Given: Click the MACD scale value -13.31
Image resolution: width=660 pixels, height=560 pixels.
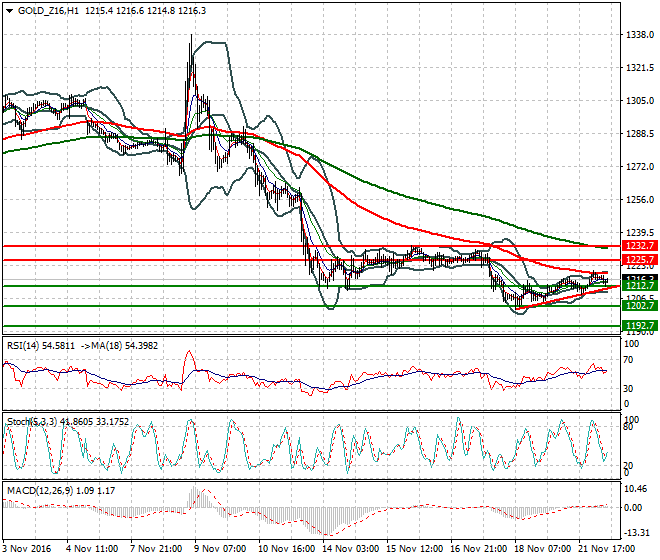Looking at the screenshot, I should (x=636, y=533).
